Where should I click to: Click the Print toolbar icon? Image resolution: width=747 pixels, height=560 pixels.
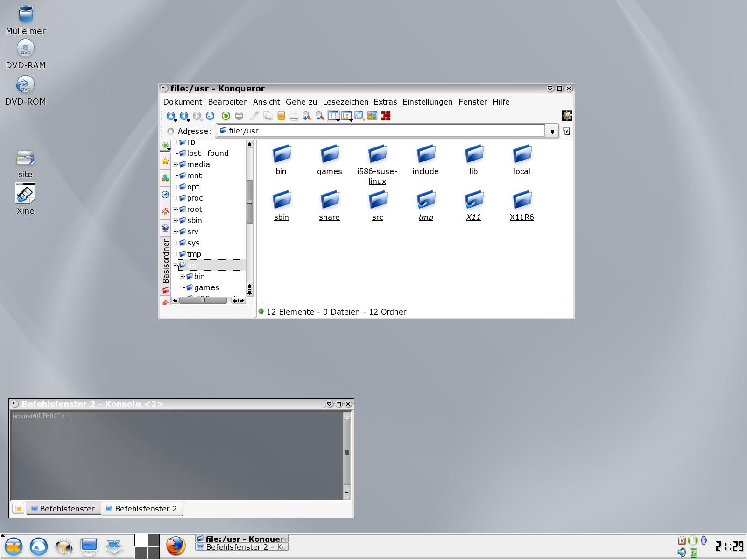pos(294,116)
